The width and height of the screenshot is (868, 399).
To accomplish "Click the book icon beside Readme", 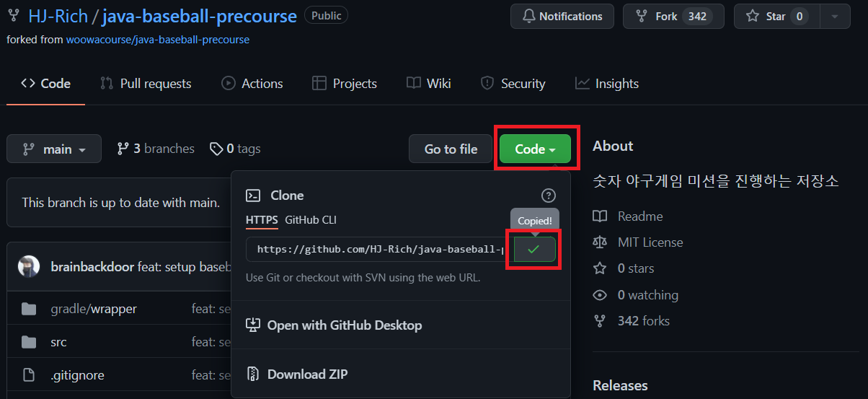I will 600,216.
